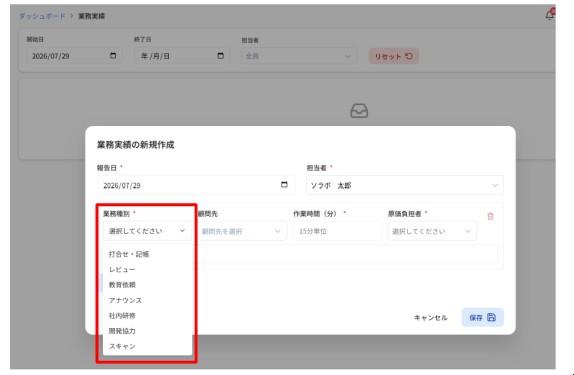Click the 業務実績 breadcrumb text
This screenshot has width=574, height=375.
click(92, 16)
